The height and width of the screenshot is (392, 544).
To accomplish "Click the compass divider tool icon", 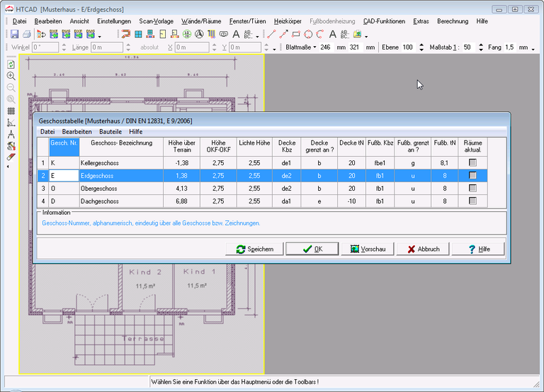I will point(11,134).
